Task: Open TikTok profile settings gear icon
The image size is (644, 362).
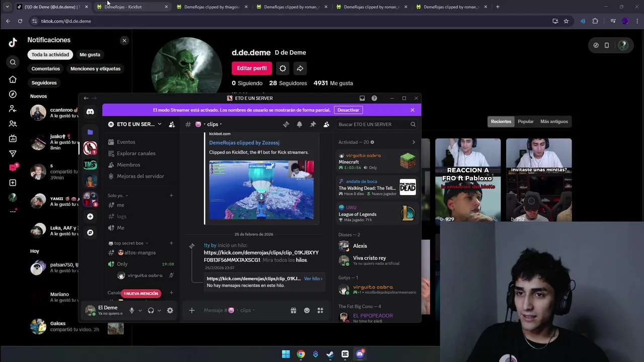Action: click(x=283, y=68)
